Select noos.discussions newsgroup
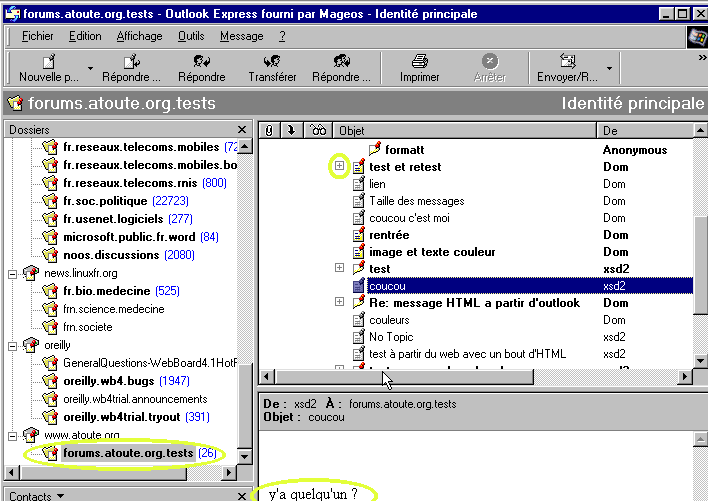 coord(111,255)
